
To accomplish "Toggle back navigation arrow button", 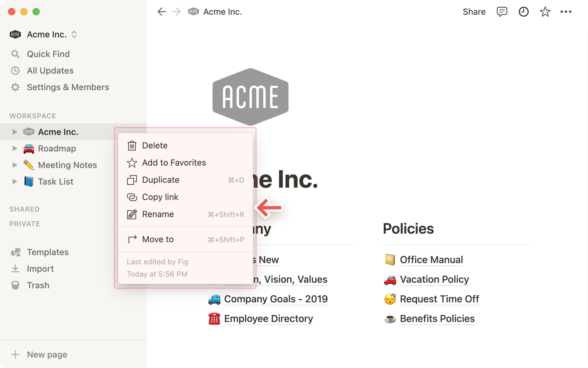I will (x=161, y=11).
